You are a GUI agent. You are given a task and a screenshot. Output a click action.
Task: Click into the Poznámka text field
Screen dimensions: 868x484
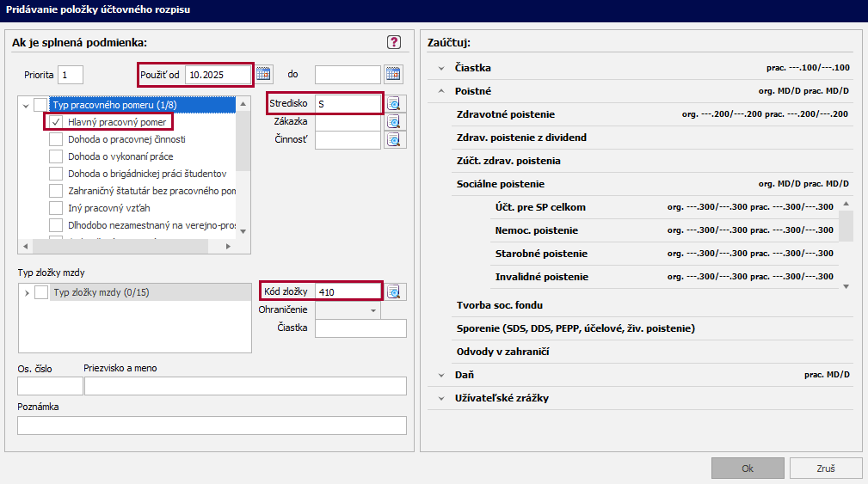pos(212,426)
